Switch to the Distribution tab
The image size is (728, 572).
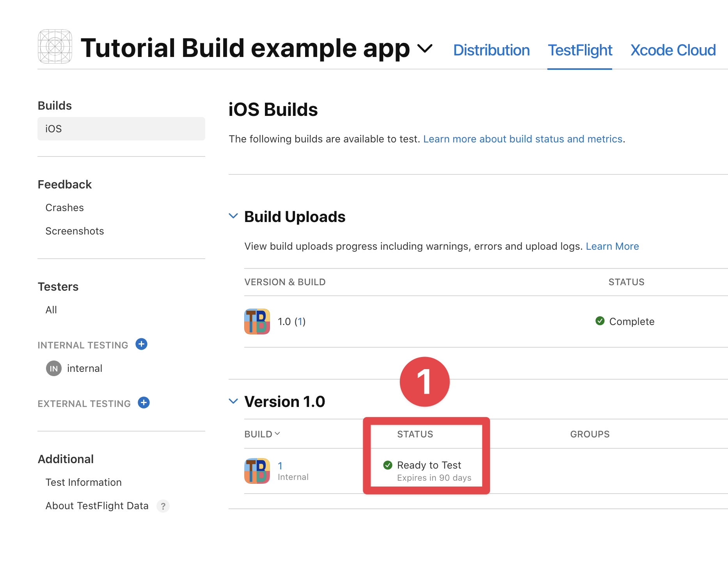(492, 50)
